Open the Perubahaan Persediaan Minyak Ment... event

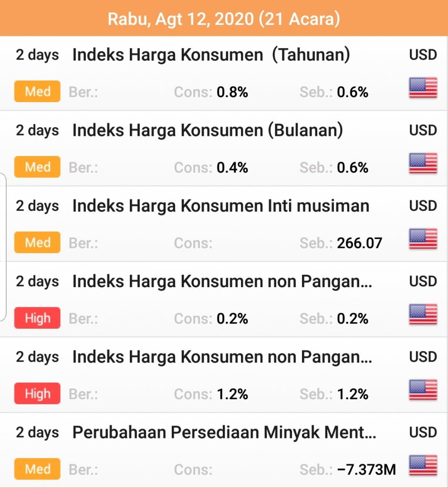click(x=224, y=432)
